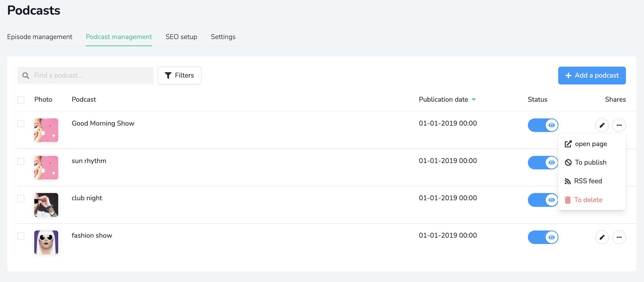Click the 'fashion show' podcast title
Viewport: 644px width, 282px height.
coord(92,236)
